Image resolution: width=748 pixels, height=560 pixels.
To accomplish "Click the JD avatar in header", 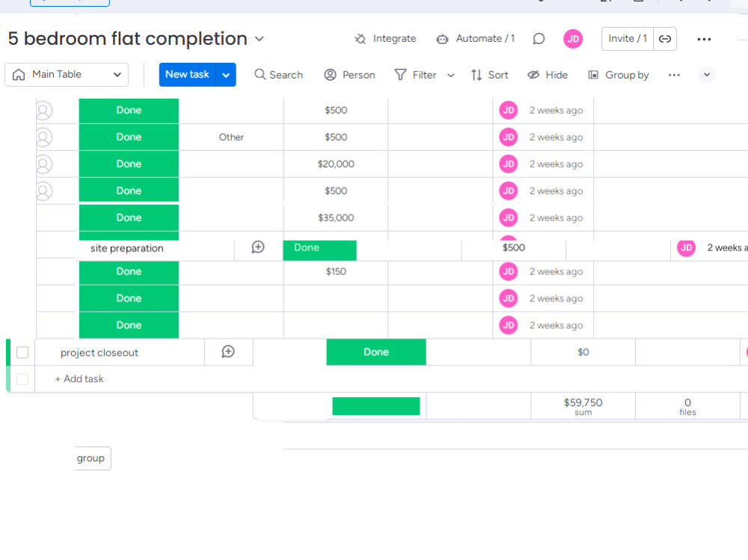I will pos(573,39).
